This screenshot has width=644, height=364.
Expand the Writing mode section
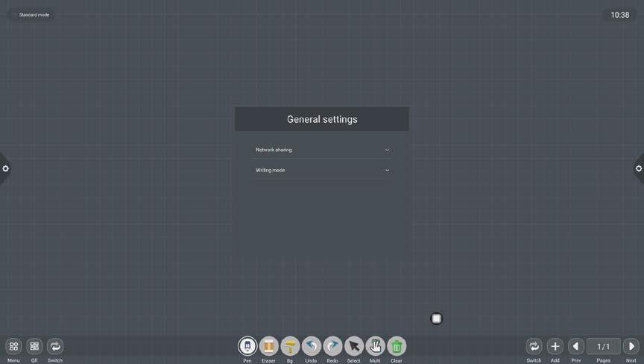click(322, 170)
